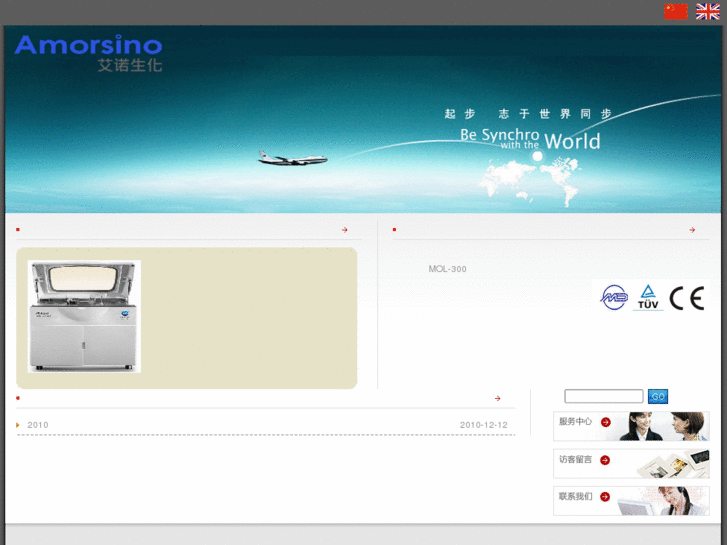Click the 'Be Synchro with the World' slogan

(x=530, y=139)
